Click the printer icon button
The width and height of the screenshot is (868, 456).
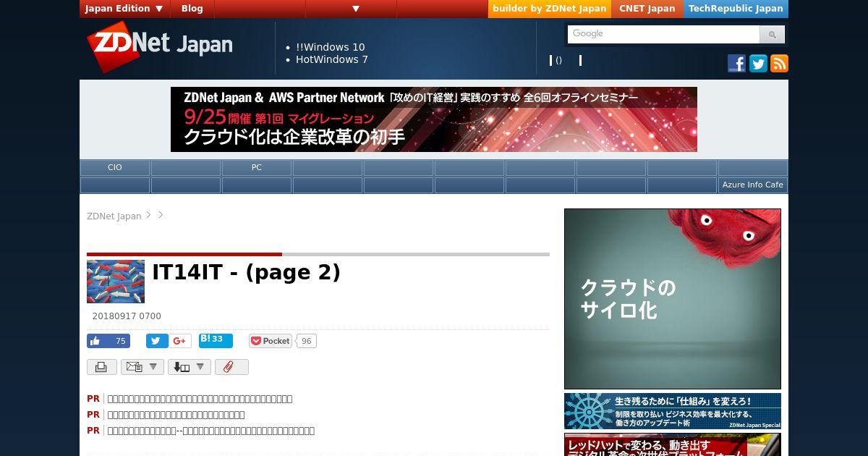102,367
